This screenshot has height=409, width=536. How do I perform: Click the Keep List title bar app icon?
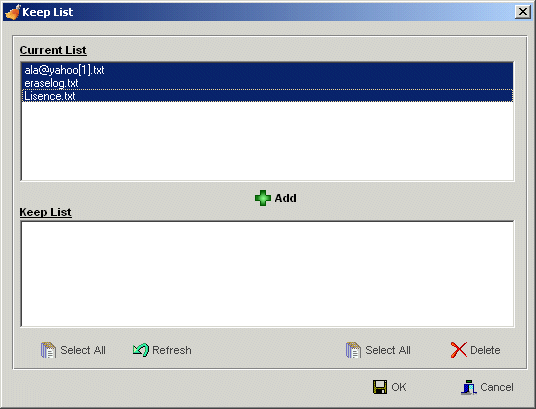tap(13, 12)
